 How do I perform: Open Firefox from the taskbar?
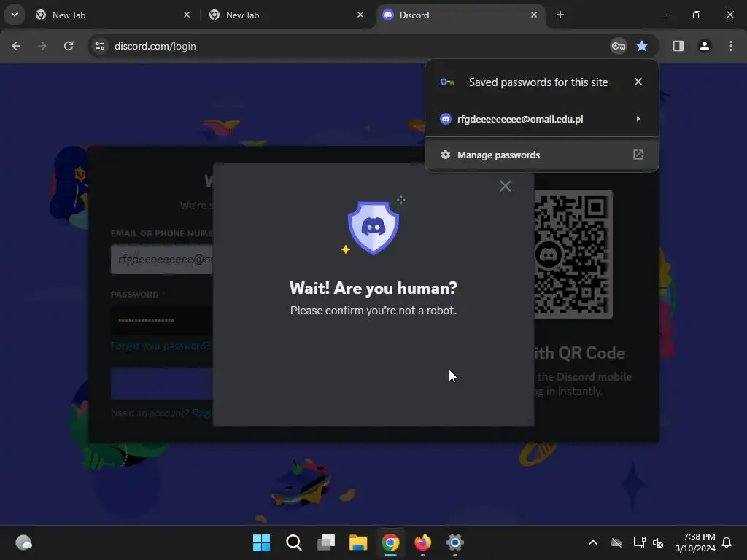[x=422, y=542]
